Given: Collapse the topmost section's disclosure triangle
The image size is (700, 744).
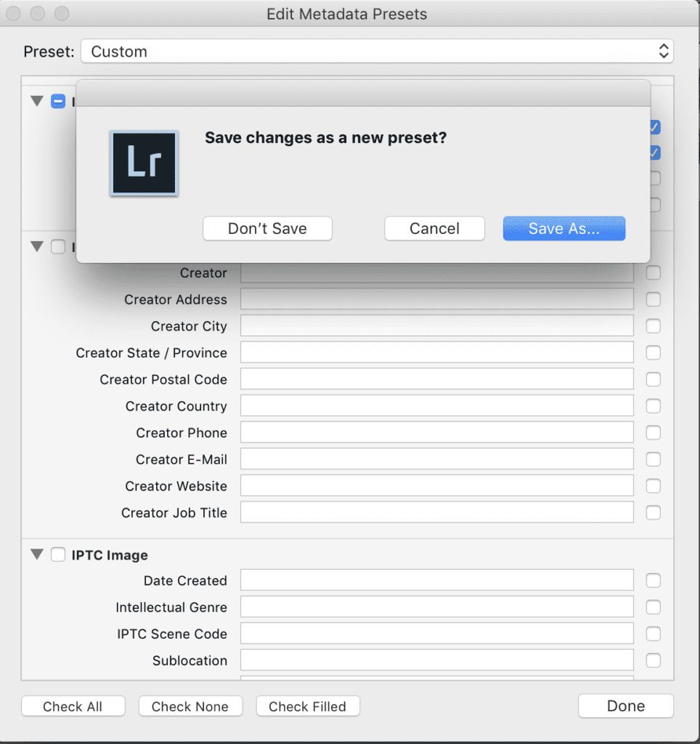Looking at the screenshot, I should 36,101.
